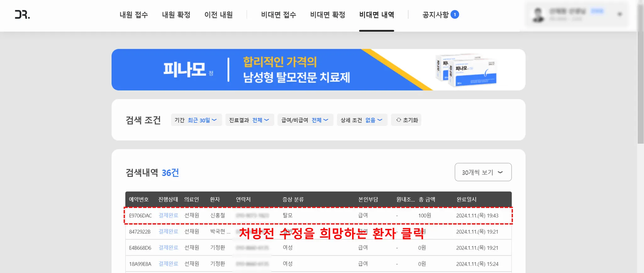The width and height of the screenshot is (644, 273).
Task: Click the doctor profile avatar
Action: [538, 14]
